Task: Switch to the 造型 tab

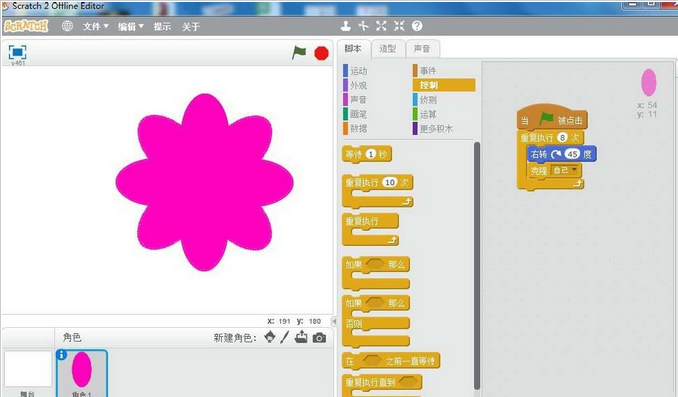Action: [387, 48]
